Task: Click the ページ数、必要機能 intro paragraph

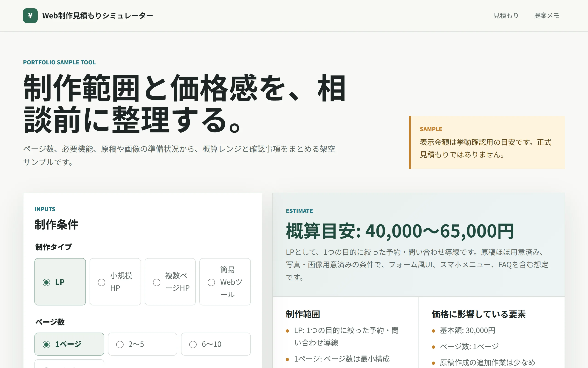Action: pos(179,155)
